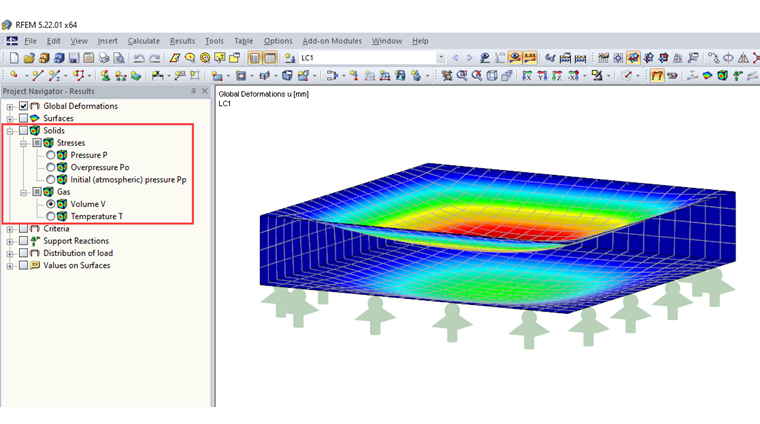Toggle result values x.xx highlighted icon
This screenshot has width=760, height=424.
[530, 58]
